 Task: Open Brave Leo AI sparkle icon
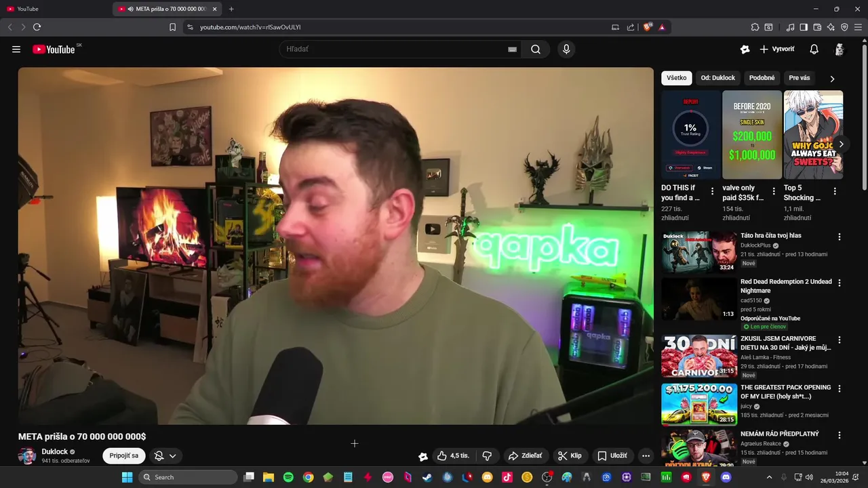pos(831,27)
